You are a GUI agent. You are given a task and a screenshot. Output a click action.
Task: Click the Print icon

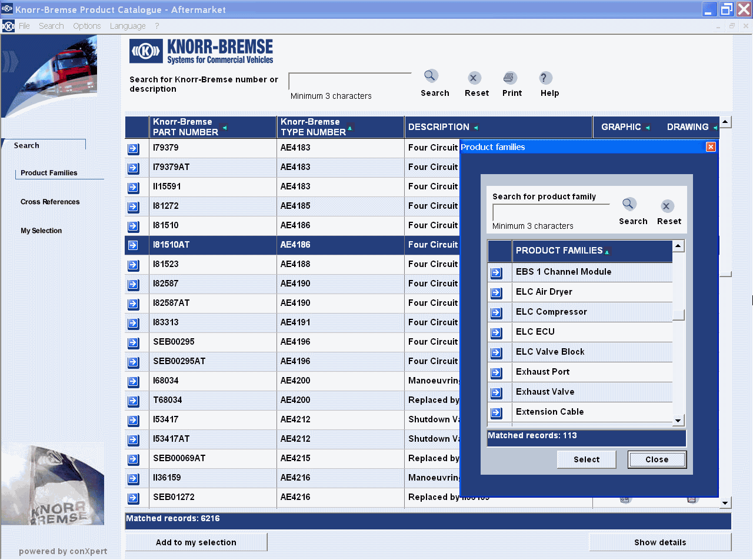point(510,78)
